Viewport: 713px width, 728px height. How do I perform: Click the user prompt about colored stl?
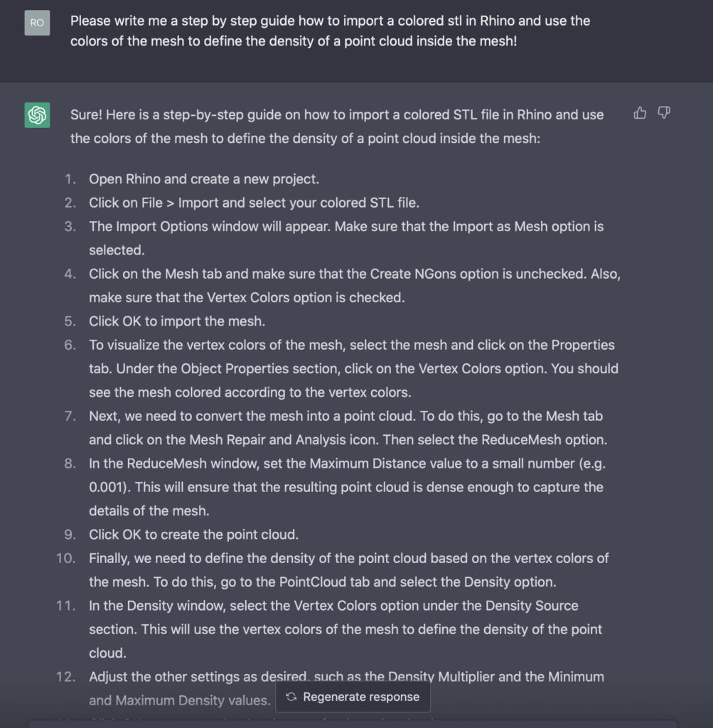click(x=330, y=31)
